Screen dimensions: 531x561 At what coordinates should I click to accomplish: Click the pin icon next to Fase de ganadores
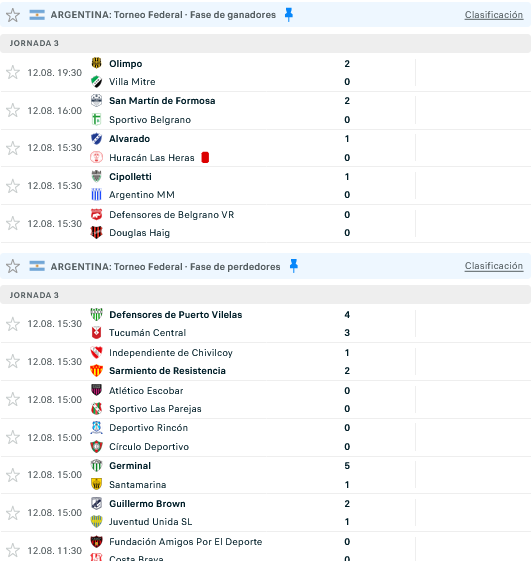click(289, 15)
